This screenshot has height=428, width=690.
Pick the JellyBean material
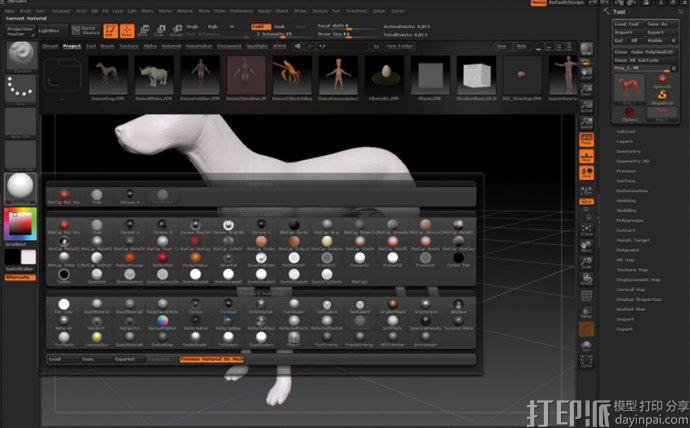click(x=458, y=306)
